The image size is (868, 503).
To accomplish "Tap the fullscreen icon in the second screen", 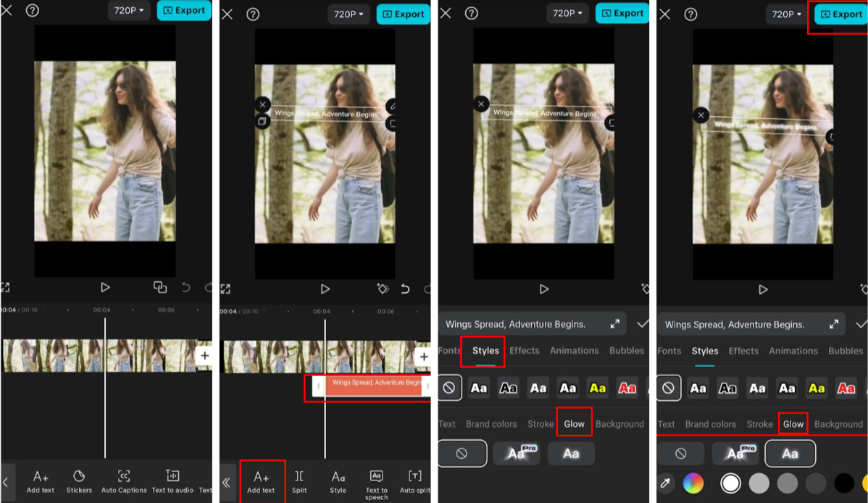I will click(x=225, y=288).
